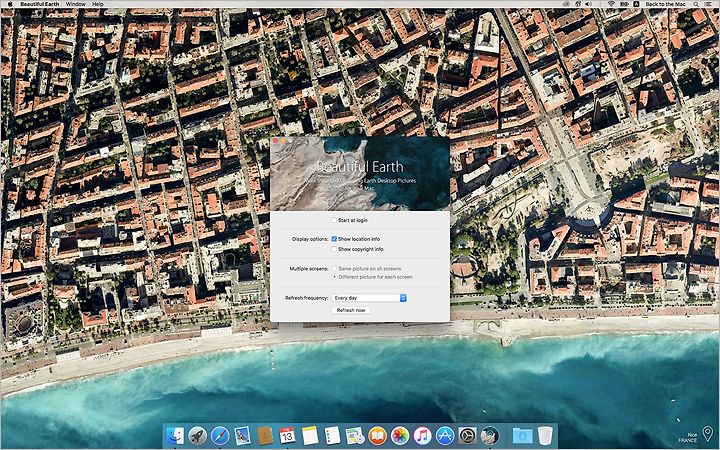
Task: Enable Show copyright info checkbox
Action: 334,249
